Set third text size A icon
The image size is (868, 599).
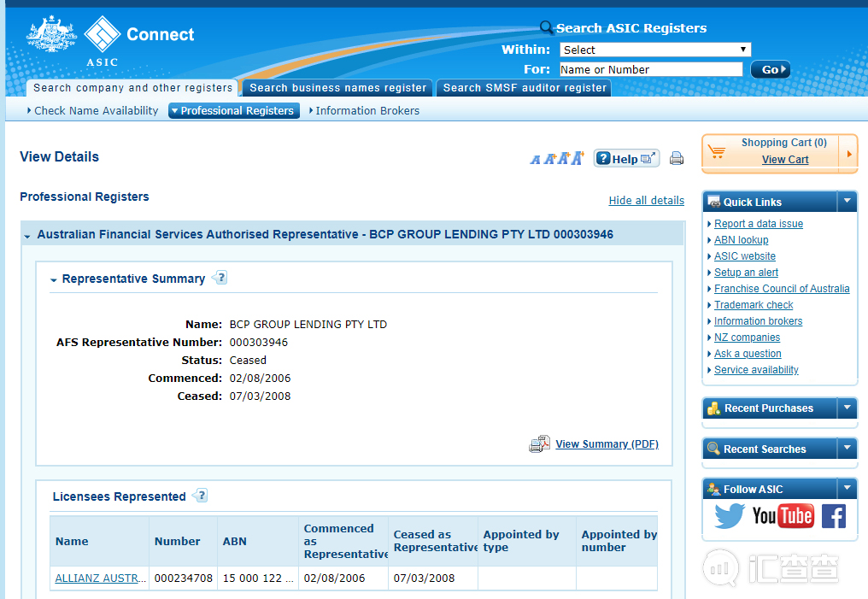pyautogui.click(x=563, y=159)
